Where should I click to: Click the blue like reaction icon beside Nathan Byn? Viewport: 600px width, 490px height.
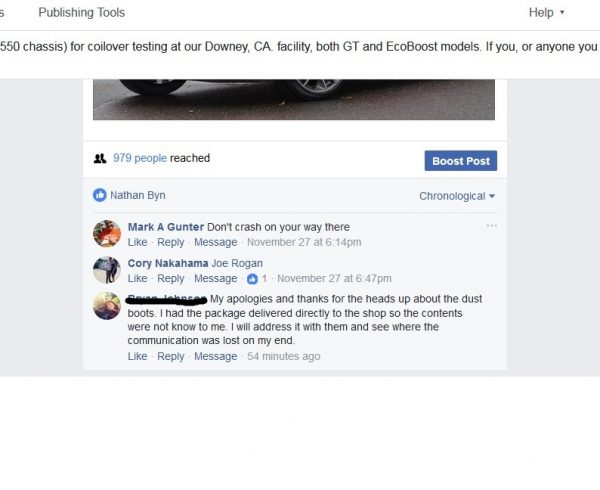(100, 195)
